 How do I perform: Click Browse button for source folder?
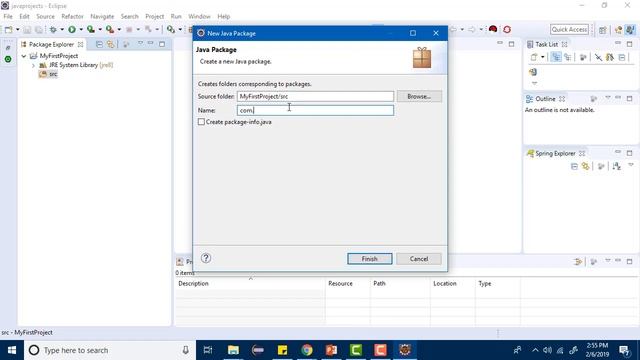(419, 96)
